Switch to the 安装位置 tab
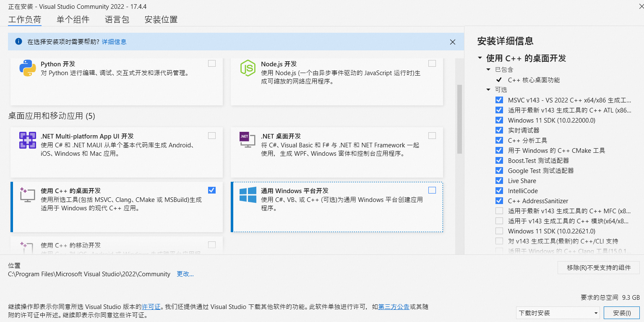This screenshot has width=644, height=322. (161, 20)
